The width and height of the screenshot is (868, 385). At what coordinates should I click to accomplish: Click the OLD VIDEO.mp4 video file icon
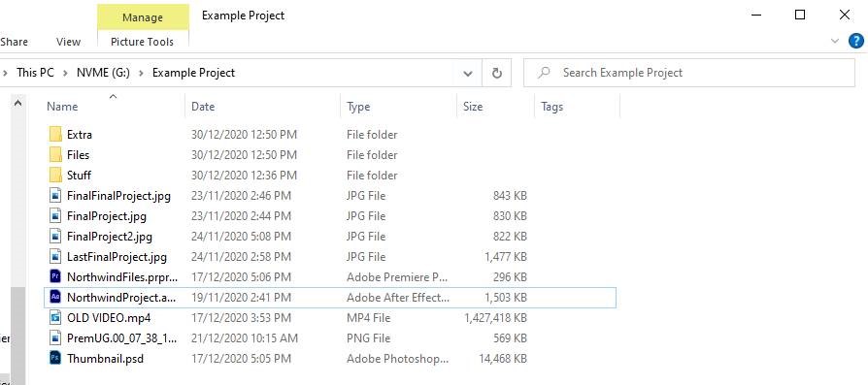[54, 317]
